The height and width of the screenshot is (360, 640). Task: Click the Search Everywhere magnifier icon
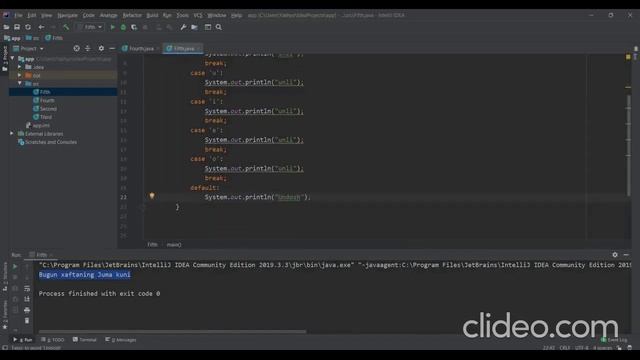click(x=219, y=27)
